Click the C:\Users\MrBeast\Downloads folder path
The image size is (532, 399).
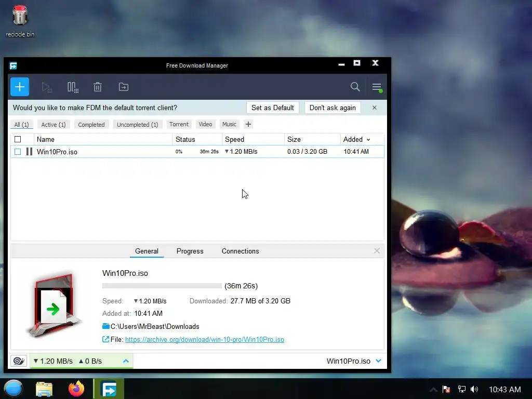pos(155,326)
